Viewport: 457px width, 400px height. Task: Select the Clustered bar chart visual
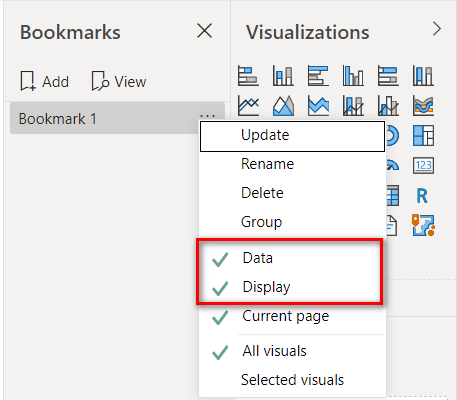coord(318,76)
